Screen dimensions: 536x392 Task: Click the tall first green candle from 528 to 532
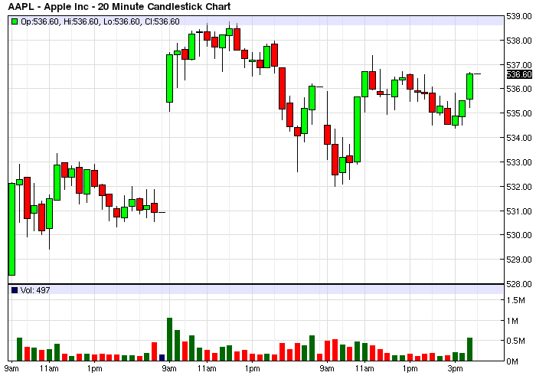coord(11,229)
